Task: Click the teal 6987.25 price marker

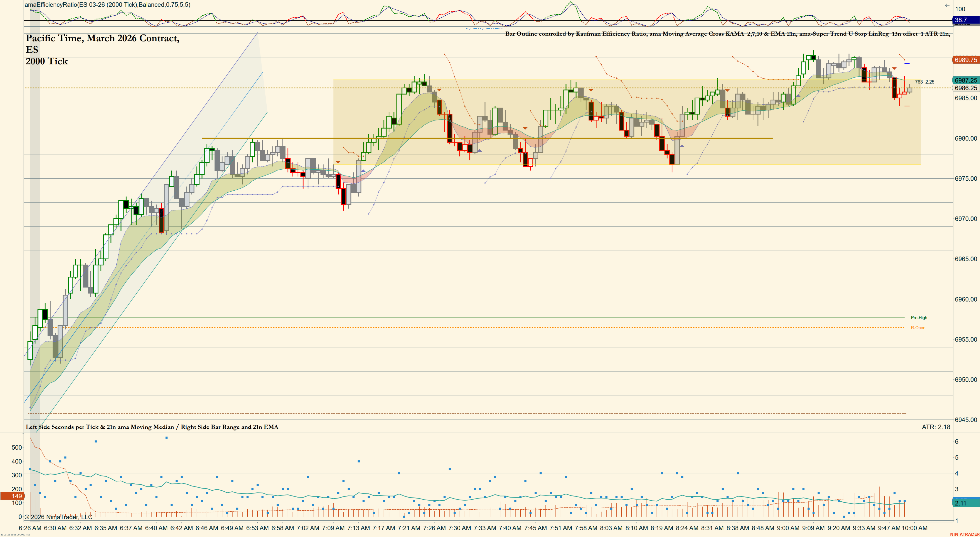Action: (966, 80)
